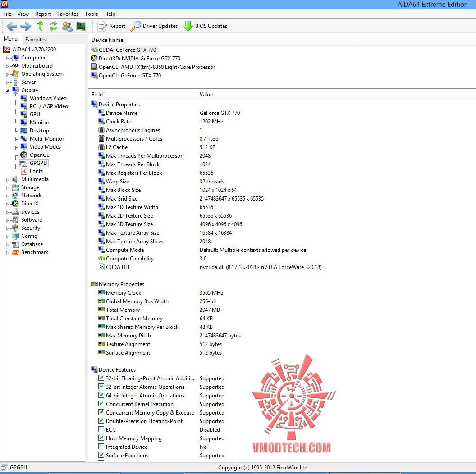The width and height of the screenshot is (476, 474).
Task: Click the Benchmark category icon
Action: (15, 252)
